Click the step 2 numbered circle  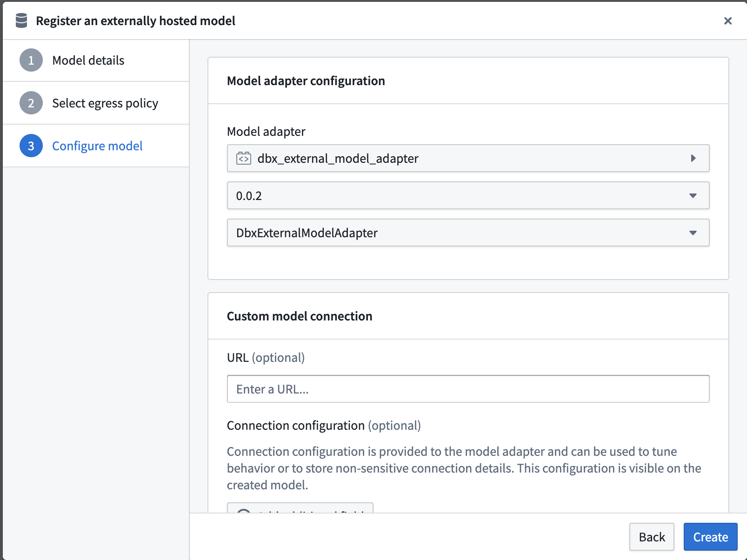pyautogui.click(x=31, y=103)
